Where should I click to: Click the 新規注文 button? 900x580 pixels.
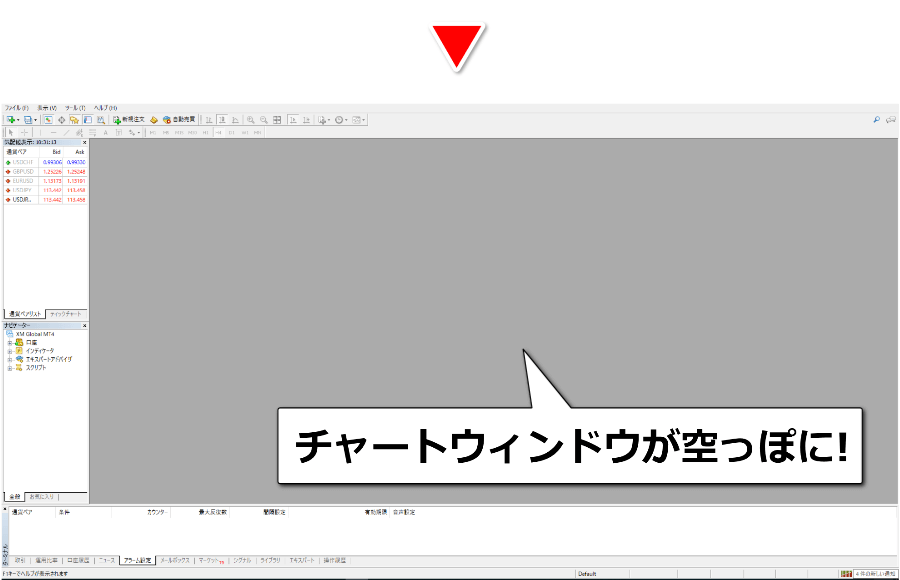click(129, 120)
